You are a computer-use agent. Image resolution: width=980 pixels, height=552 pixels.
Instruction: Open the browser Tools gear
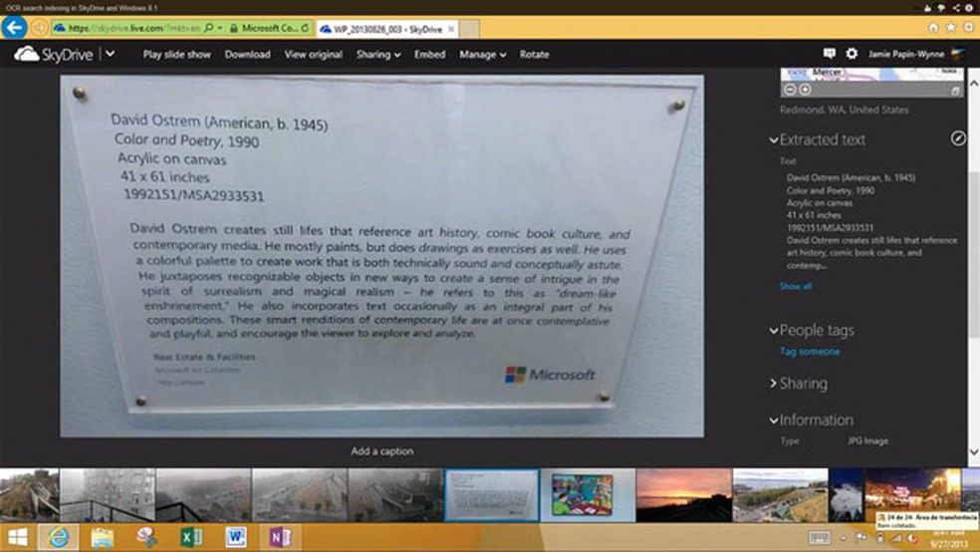point(968,28)
